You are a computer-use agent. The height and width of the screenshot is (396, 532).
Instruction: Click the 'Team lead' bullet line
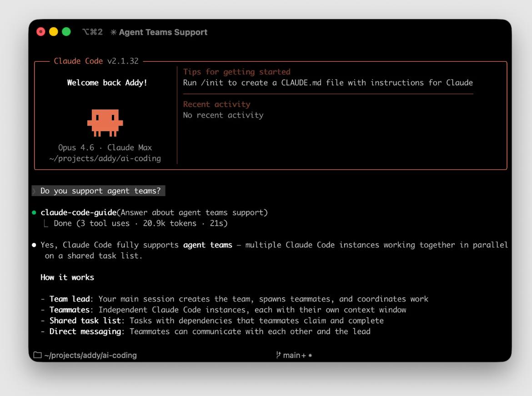point(235,299)
